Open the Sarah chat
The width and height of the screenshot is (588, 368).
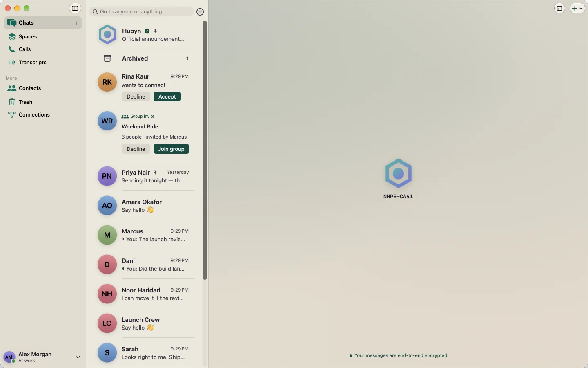pyautogui.click(x=145, y=353)
